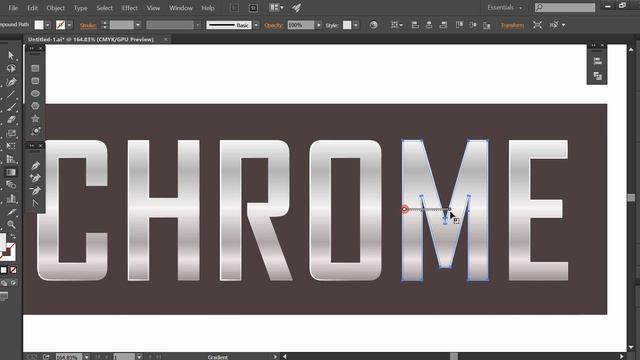640x360 pixels.
Task: Open the View menu
Action: (153, 8)
